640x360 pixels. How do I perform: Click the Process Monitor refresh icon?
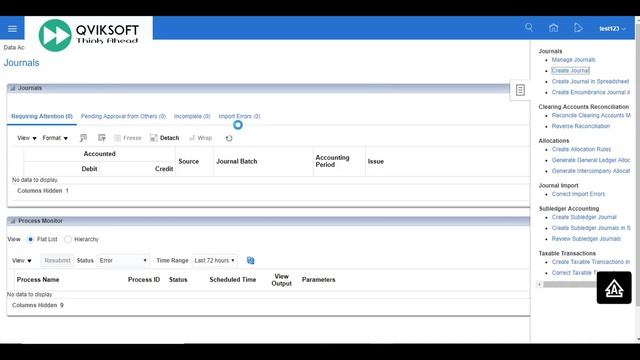pyautogui.click(x=251, y=260)
